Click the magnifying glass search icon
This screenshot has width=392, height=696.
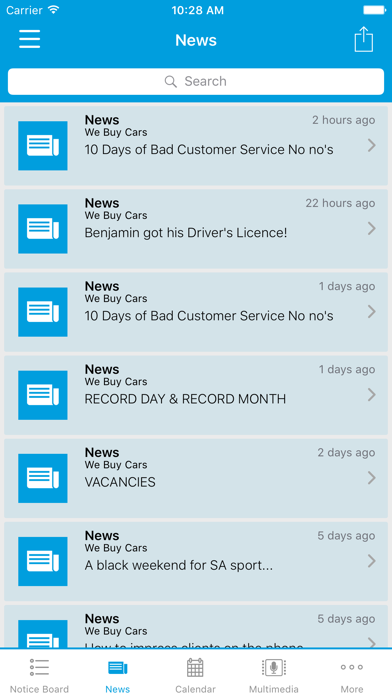click(171, 81)
